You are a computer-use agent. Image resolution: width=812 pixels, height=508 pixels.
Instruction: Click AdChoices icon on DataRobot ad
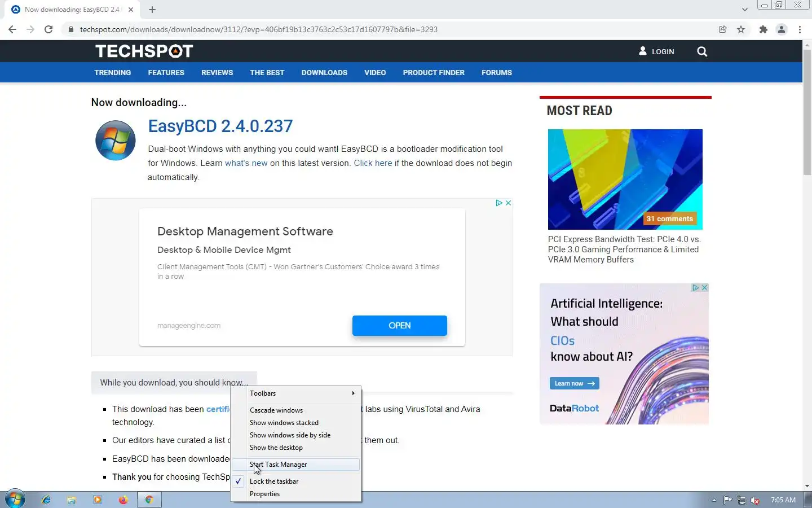pyautogui.click(x=696, y=288)
